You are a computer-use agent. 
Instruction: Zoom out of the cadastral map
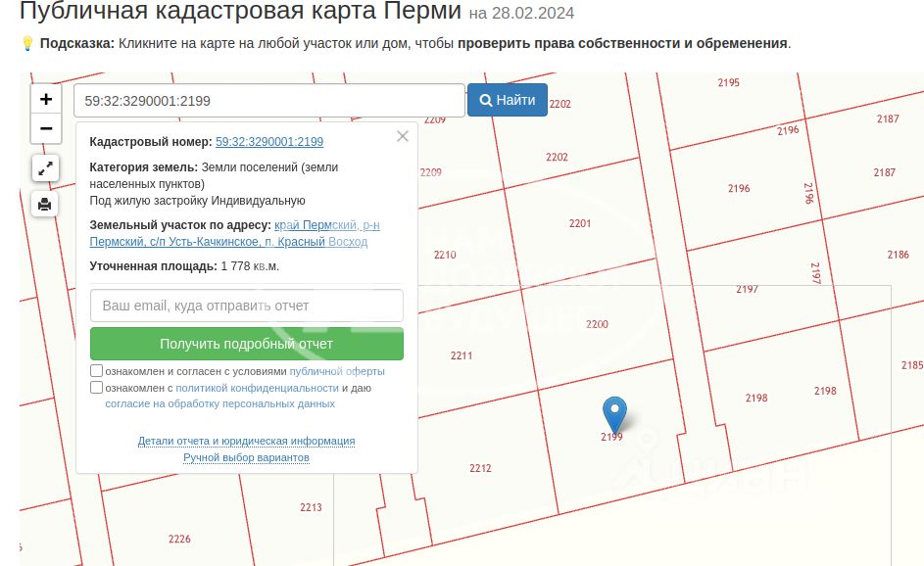(46, 128)
